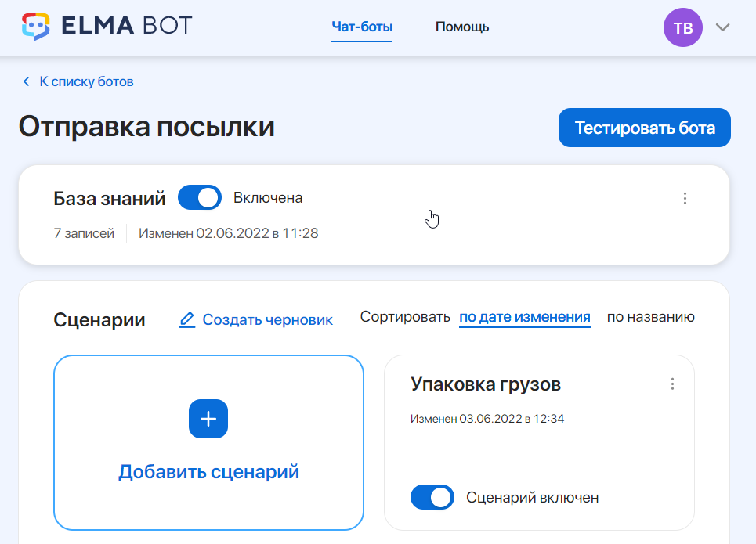Viewport: 756px width, 544px height.
Task: Select the Чат-боты tab
Action: pos(361,26)
